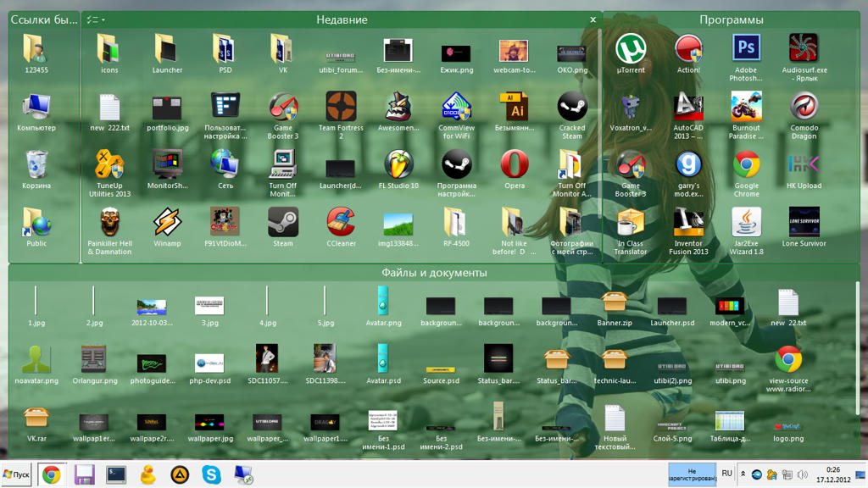The height and width of the screenshot is (488, 868).
Task: Open CCleaner shortcut
Action: coord(341,227)
